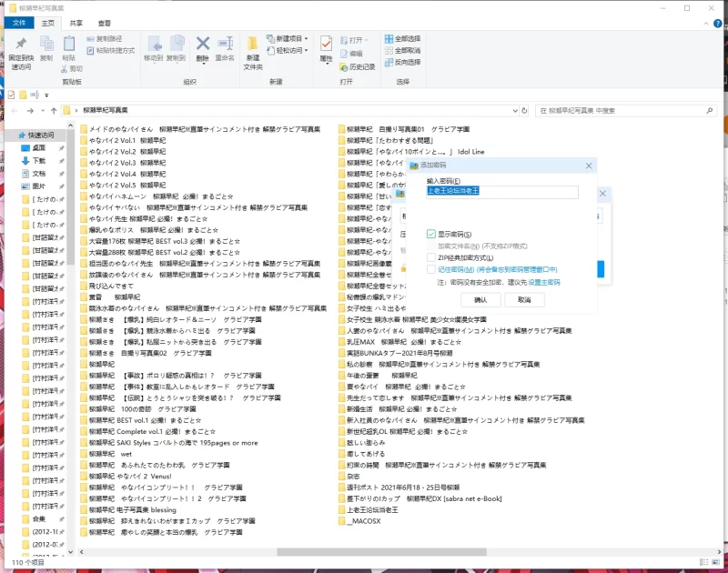Open Customize Quick Access Toolbar dropdown
This screenshot has width=728, height=573.
tap(46, 95)
